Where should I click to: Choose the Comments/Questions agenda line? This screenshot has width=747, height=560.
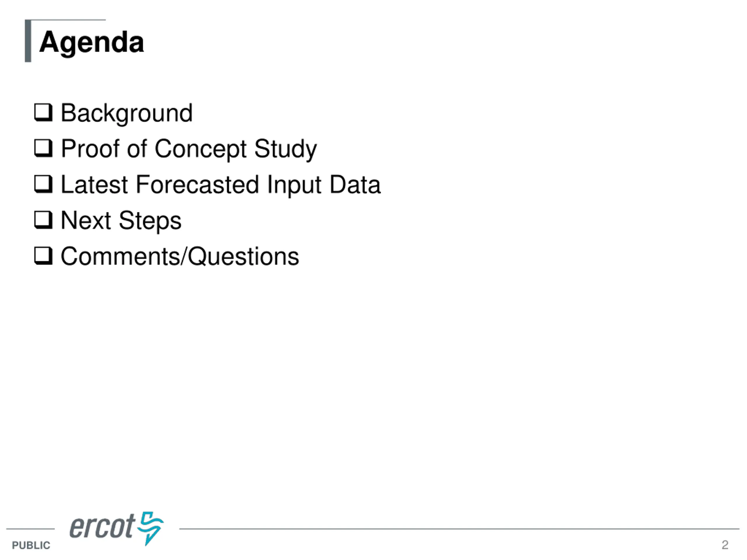180,257
